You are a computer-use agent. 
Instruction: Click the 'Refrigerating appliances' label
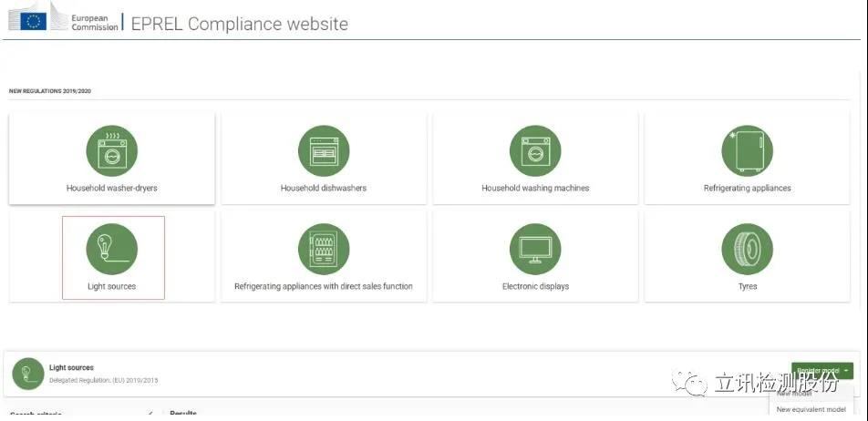(x=748, y=188)
